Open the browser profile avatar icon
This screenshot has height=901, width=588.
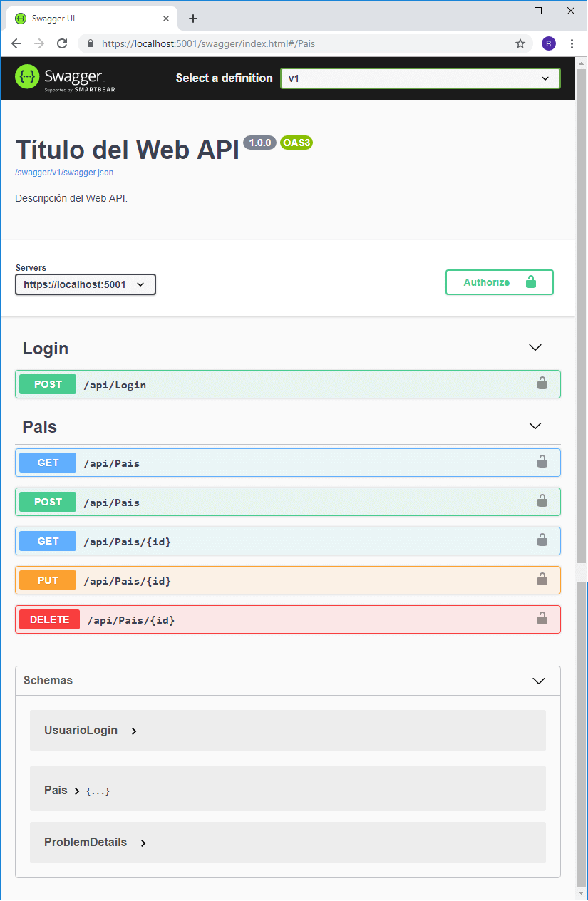549,43
